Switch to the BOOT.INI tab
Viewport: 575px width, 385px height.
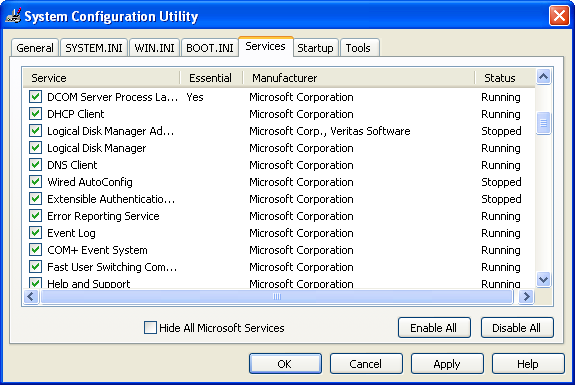click(210, 48)
